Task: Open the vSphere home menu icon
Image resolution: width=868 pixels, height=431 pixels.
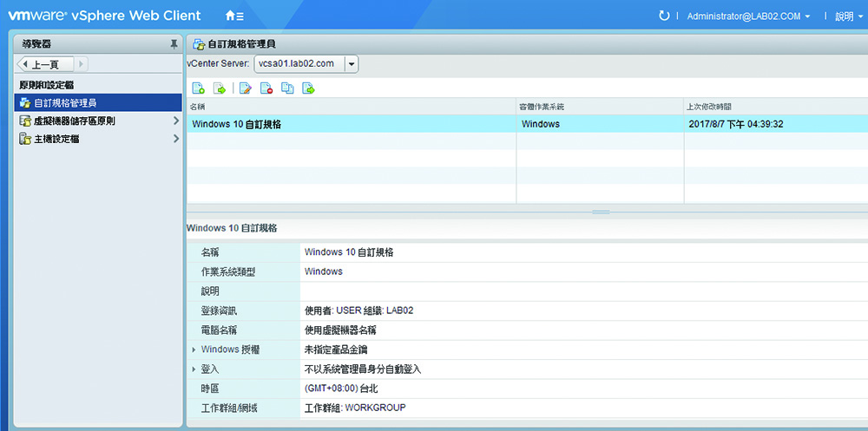Action: click(x=234, y=16)
